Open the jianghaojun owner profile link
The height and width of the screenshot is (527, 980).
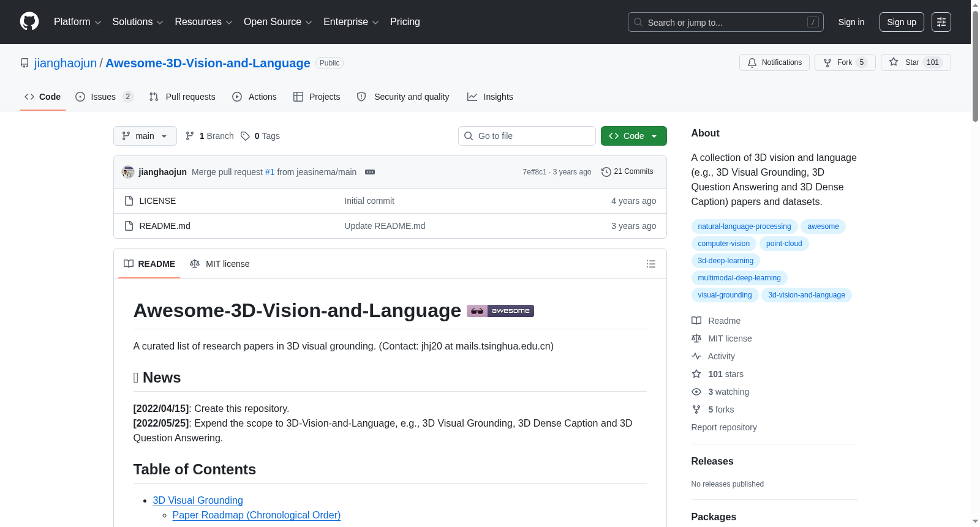(66, 63)
